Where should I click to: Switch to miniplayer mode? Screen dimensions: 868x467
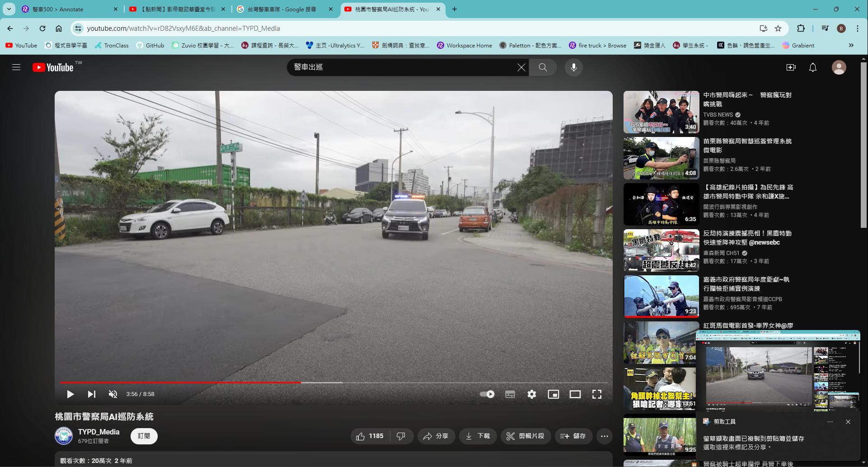(554, 394)
